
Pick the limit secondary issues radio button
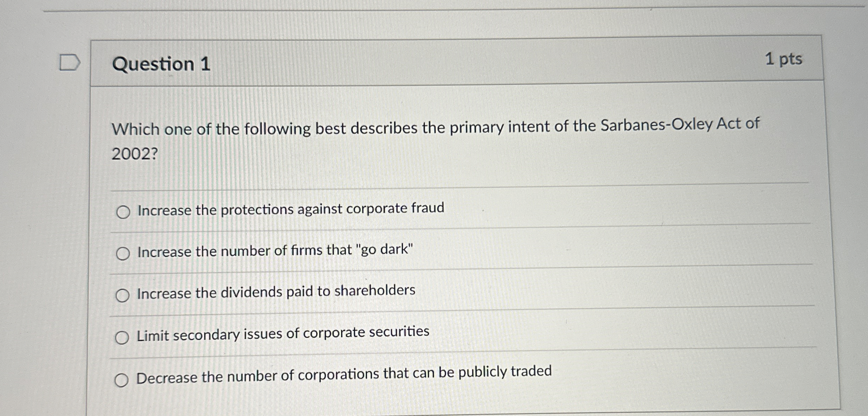pyautogui.click(x=122, y=337)
